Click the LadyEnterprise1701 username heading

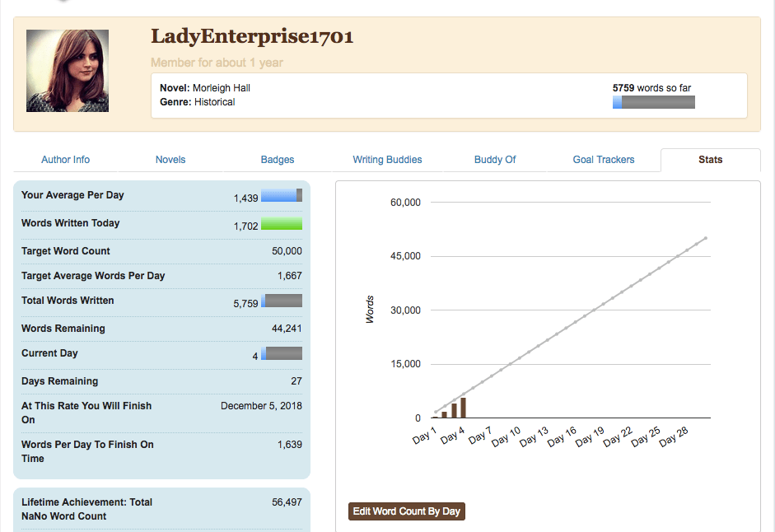252,36
